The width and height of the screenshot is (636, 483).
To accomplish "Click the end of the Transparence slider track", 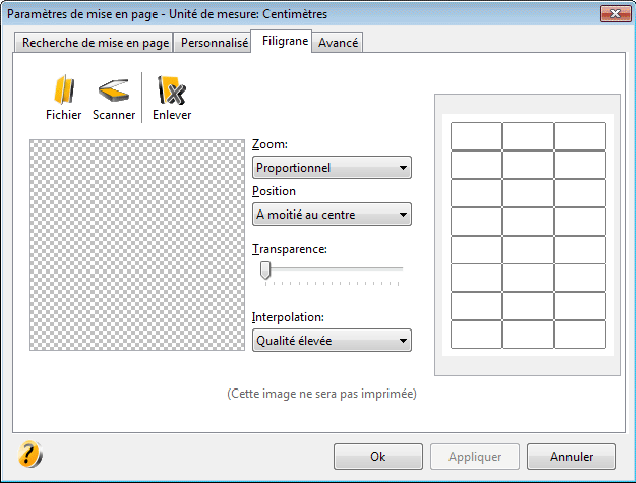I will pyautogui.click(x=401, y=268).
